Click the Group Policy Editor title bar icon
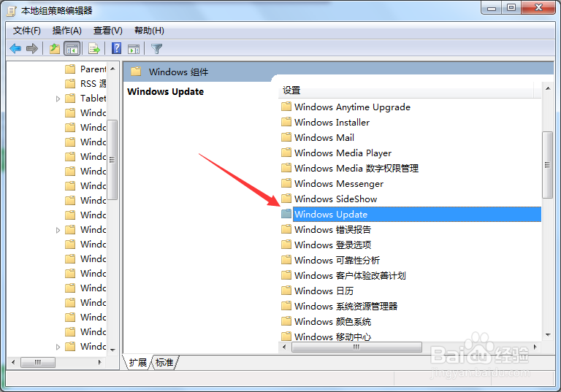The height and width of the screenshot is (392, 561). click(x=12, y=11)
